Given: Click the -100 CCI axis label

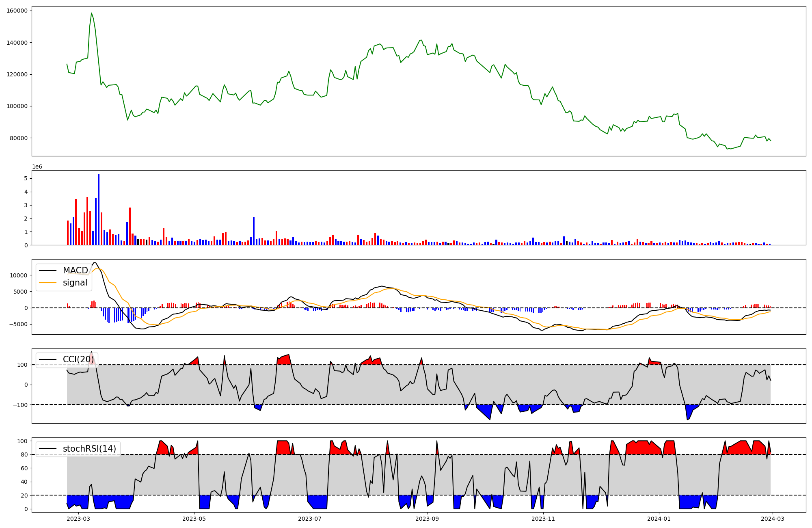Looking at the screenshot, I should [x=19, y=405].
